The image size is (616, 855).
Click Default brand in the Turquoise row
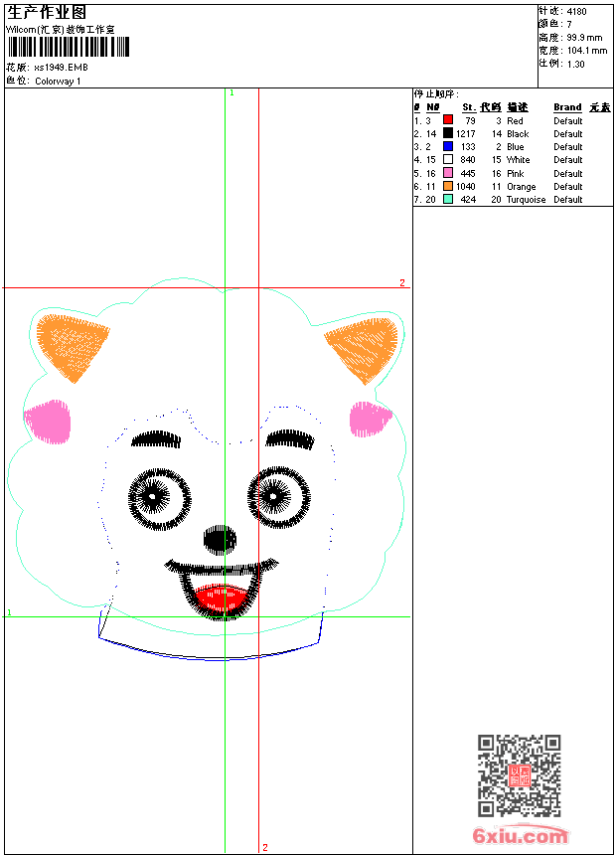coord(568,200)
